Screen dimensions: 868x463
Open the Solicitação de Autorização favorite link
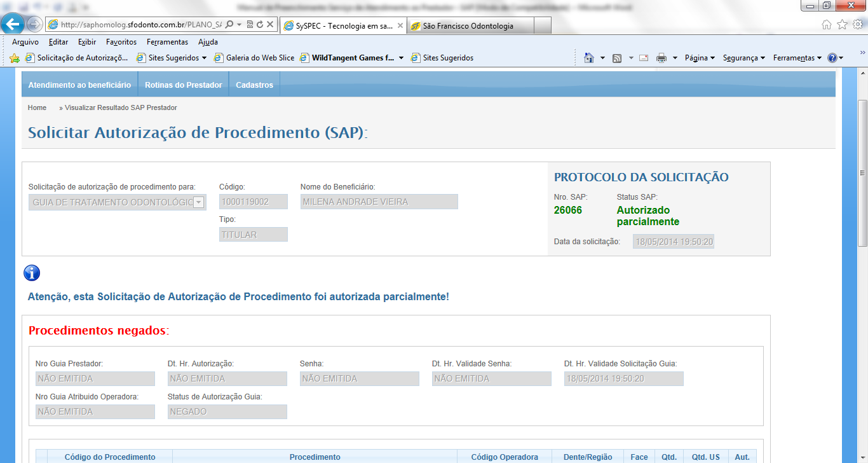[77, 58]
